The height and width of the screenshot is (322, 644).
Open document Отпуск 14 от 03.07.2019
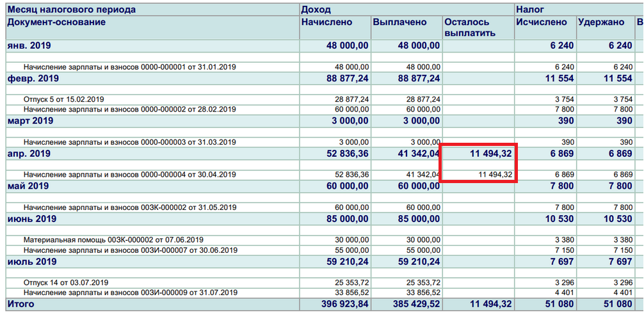[66, 282]
